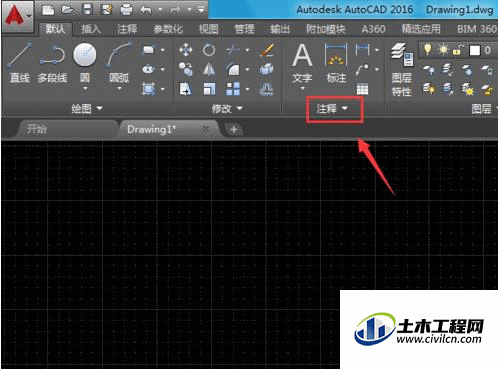498x369 pixels.
Task: Toggle layer 0 freeze sun icon
Action: pos(443,50)
